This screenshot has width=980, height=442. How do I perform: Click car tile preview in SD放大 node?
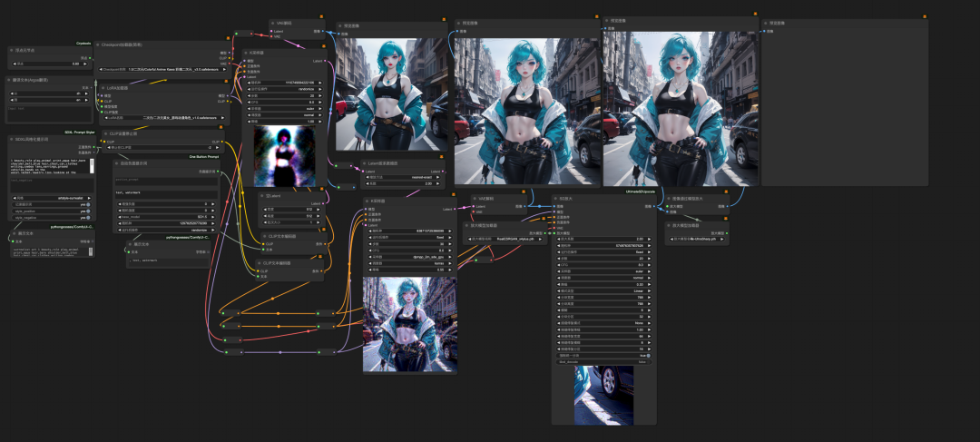point(603,395)
